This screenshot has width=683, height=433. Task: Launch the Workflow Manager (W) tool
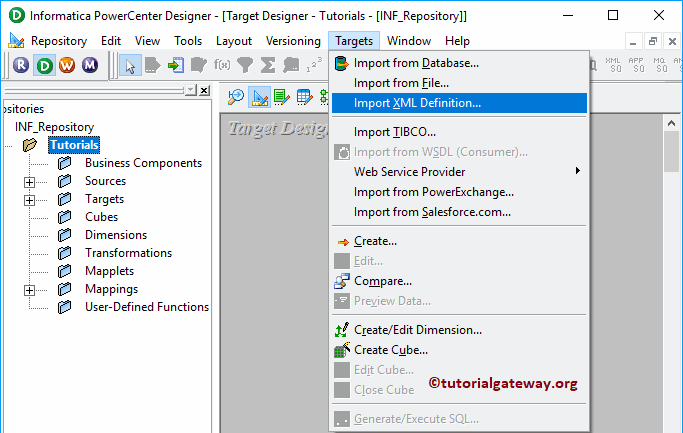(67, 65)
